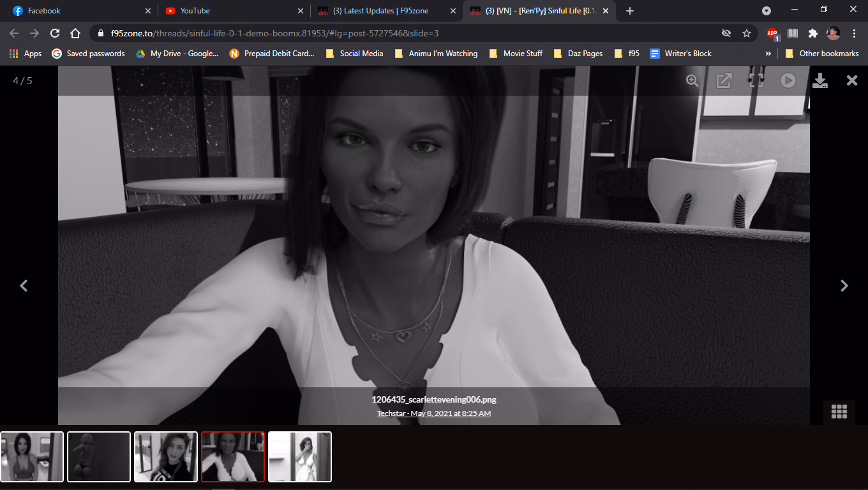Click the 4 / 5 slide counter
This screenshot has width=868, height=490.
point(22,80)
